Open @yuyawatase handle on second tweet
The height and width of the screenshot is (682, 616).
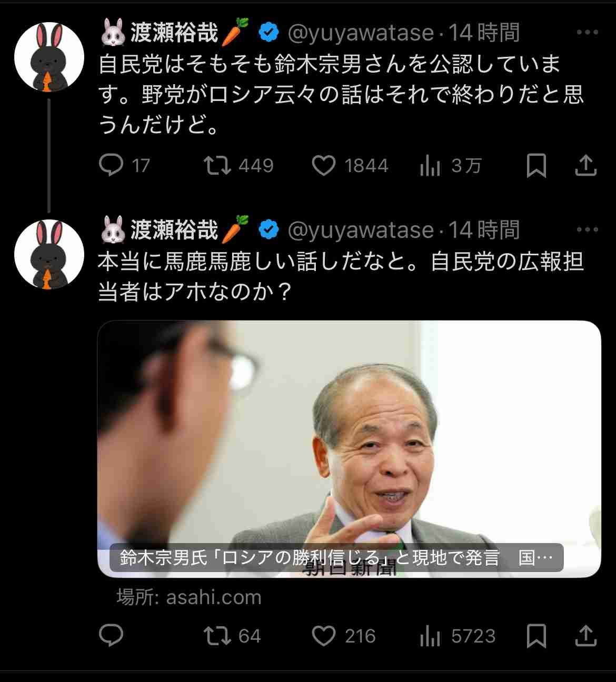click(x=361, y=230)
